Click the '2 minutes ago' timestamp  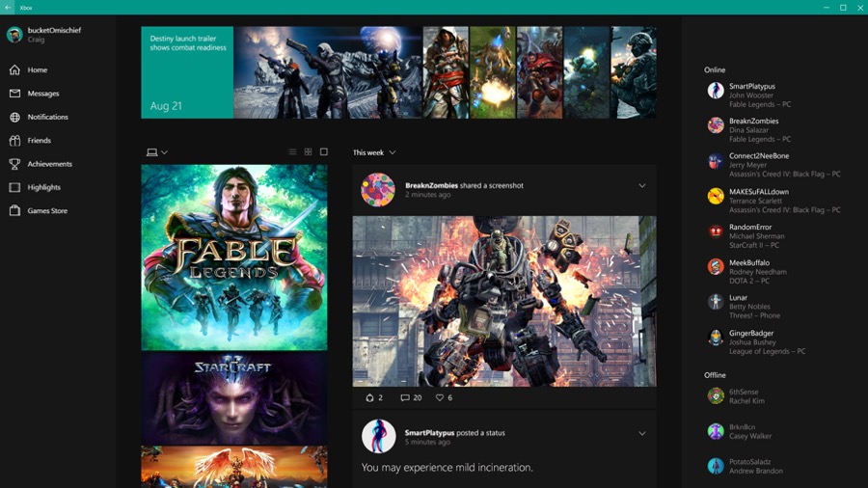[428, 195]
